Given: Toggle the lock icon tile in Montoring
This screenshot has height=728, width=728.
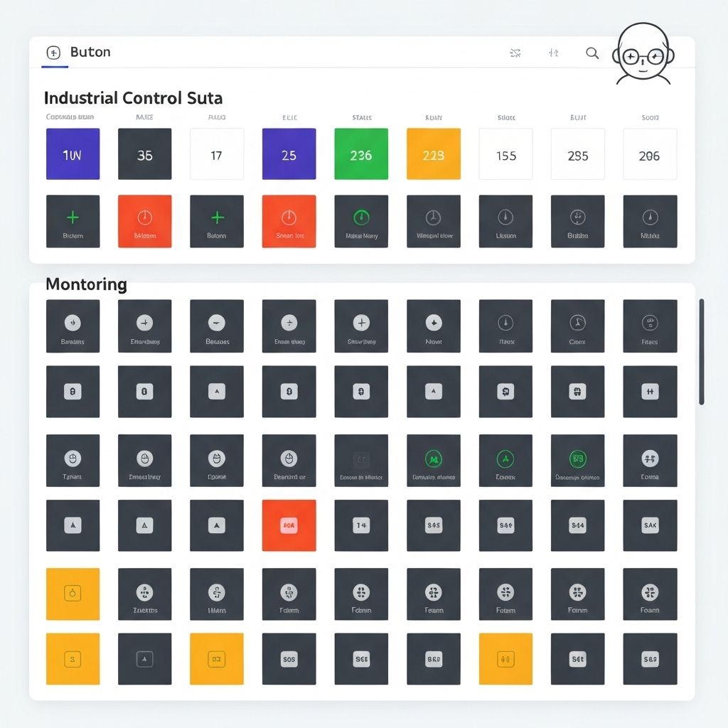Looking at the screenshot, I should (x=73, y=391).
